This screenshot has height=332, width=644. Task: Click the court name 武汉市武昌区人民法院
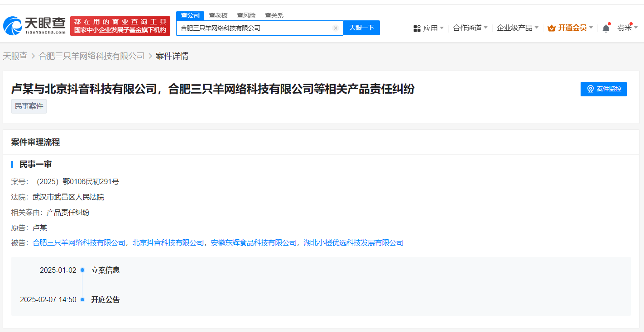point(68,197)
